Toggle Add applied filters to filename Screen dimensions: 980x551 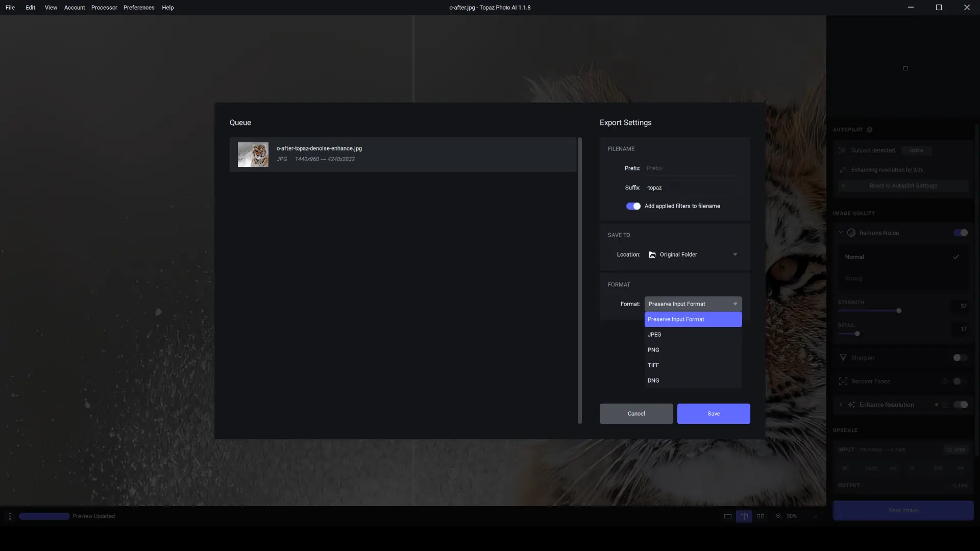pos(633,206)
